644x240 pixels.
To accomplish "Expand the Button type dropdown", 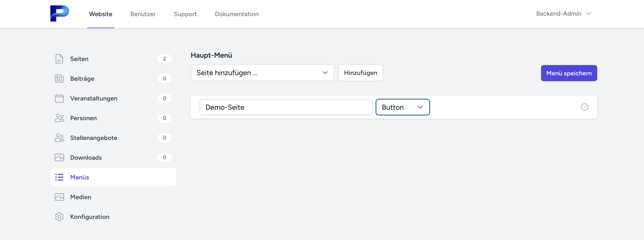I will (x=402, y=107).
